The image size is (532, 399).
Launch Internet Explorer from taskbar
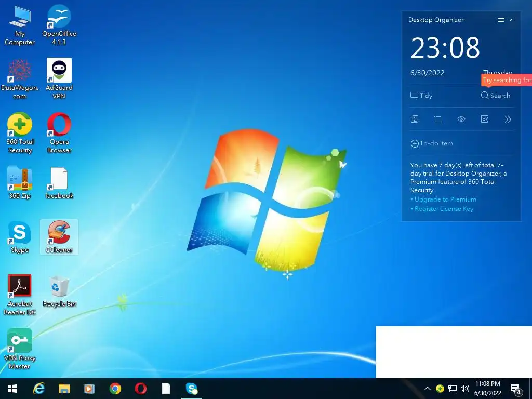click(x=38, y=389)
